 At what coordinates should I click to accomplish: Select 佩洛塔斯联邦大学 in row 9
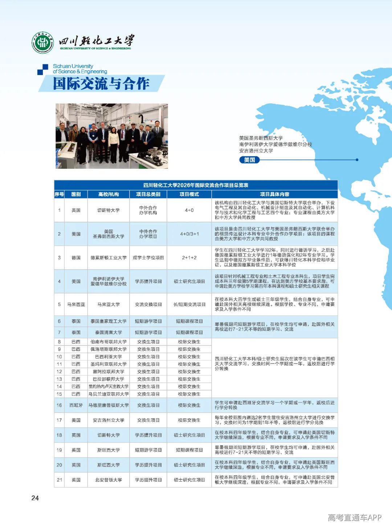(x=109, y=349)
